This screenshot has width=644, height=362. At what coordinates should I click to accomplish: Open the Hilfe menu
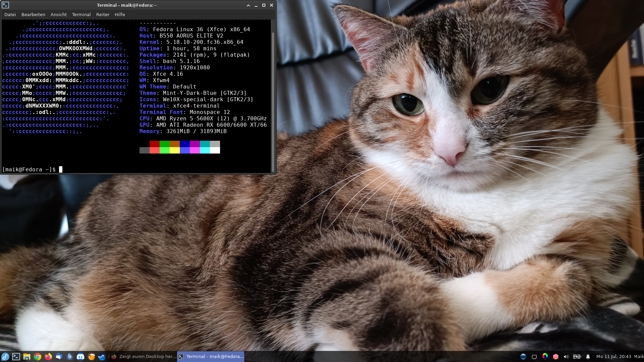120,14
